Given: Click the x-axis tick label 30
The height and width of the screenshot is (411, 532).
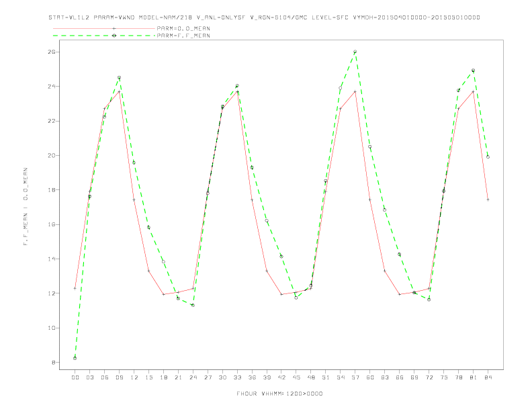Looking at the screenshot, I should [222, 377].
